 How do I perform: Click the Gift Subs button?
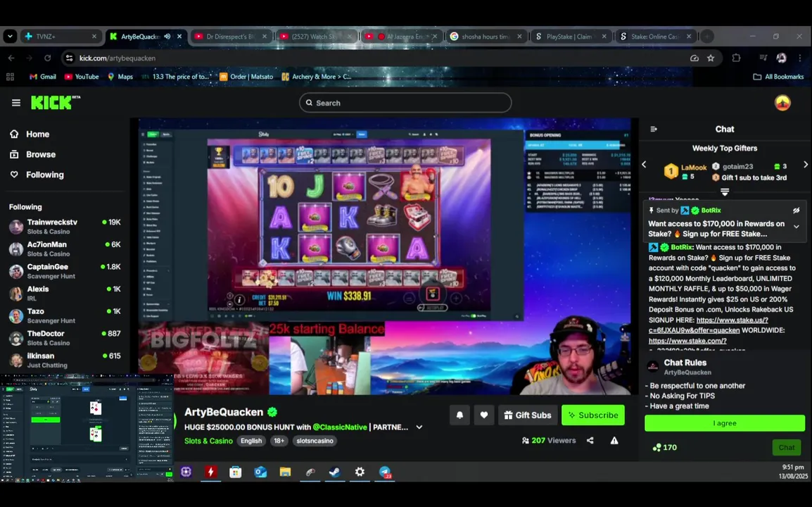(528, 415)
